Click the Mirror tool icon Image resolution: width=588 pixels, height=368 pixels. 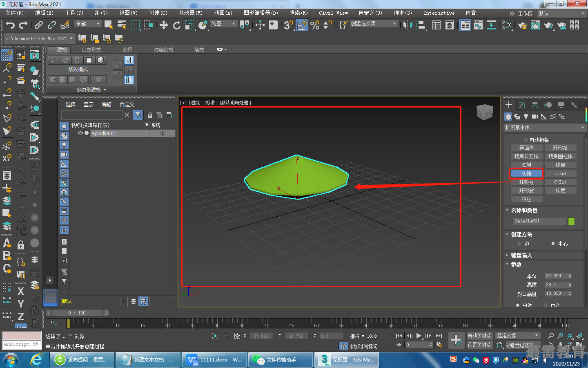click(x=408, y=25)
